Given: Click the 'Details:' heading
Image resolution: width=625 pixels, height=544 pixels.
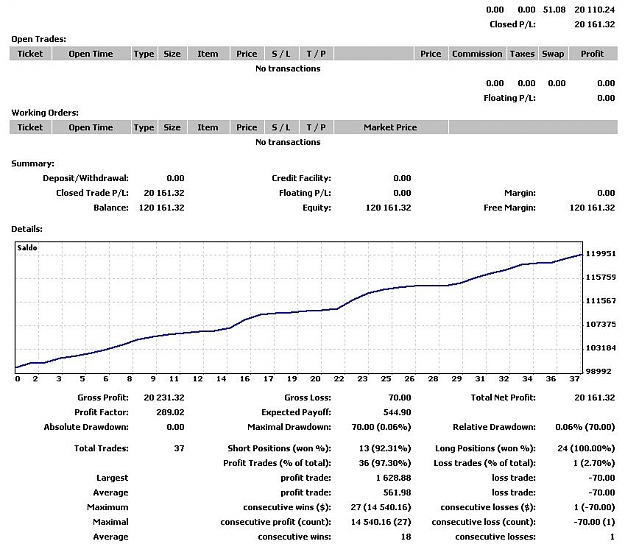Looking at the screenshot, I should pos(27,229).
